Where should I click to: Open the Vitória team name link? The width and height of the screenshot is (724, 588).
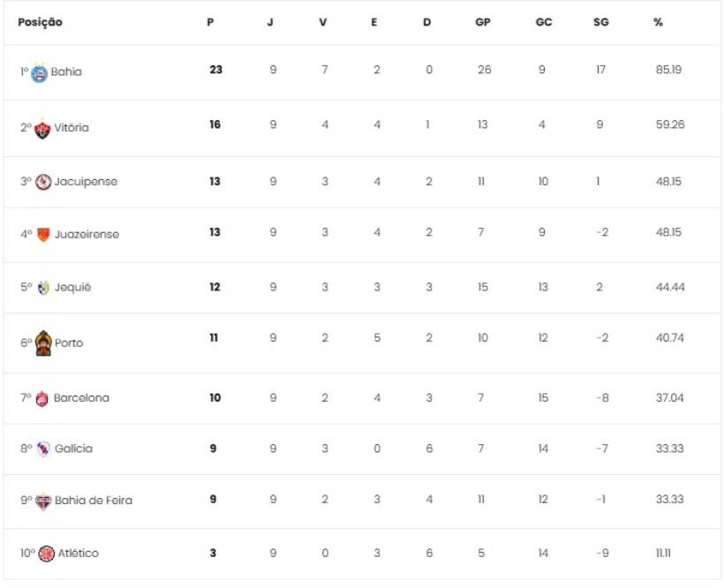click(72, 128)
